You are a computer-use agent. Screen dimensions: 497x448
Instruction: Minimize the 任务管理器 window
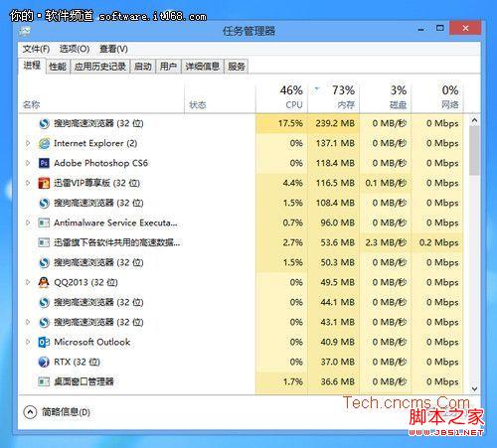click(421, 29)
